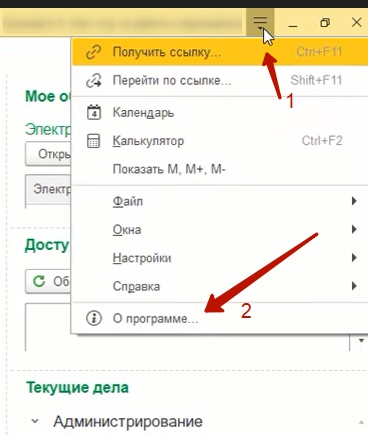Click the Shift+F11 shortcut label

pyautogui.click(x=316, y=80)
